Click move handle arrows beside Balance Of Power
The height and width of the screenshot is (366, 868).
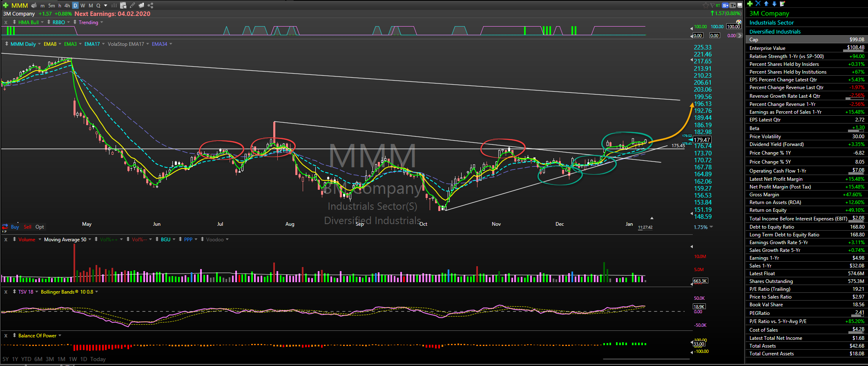pos(14,335)
